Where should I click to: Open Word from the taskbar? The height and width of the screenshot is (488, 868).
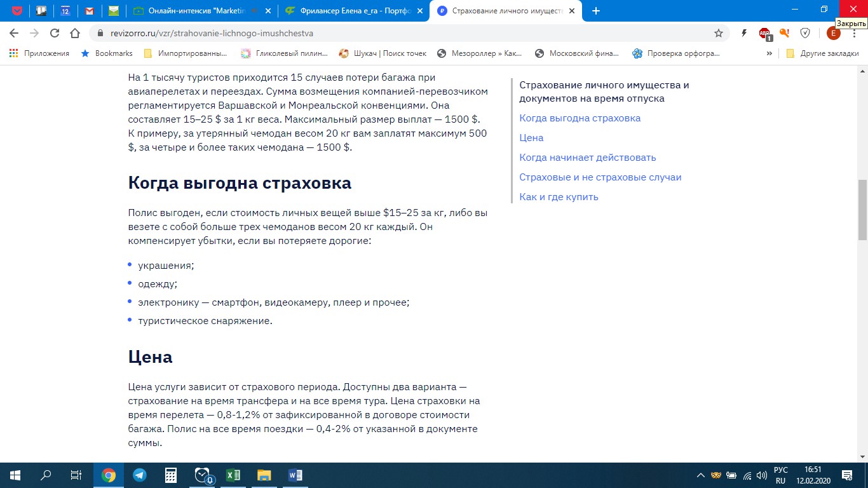(x=295, y=475)
